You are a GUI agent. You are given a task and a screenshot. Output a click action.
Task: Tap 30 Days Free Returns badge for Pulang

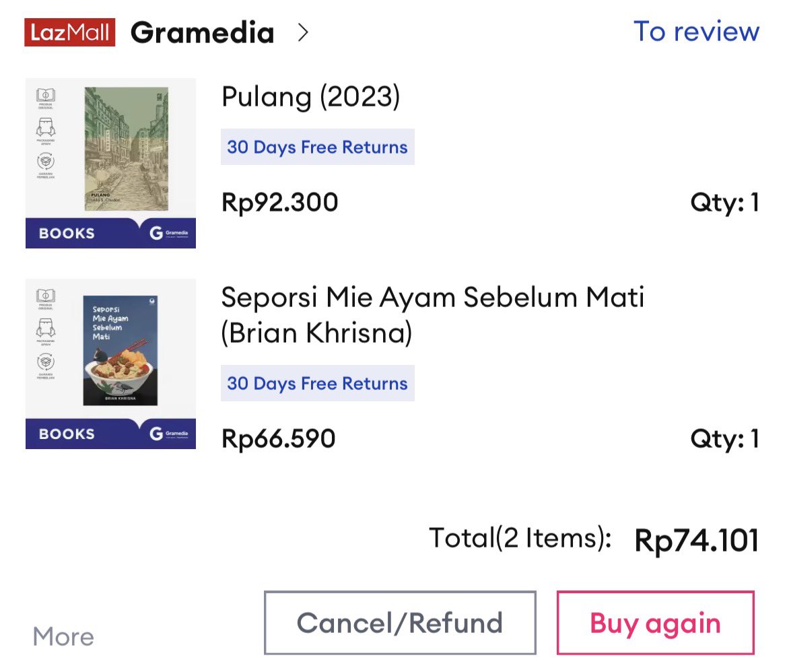click(x=317, y=147)
